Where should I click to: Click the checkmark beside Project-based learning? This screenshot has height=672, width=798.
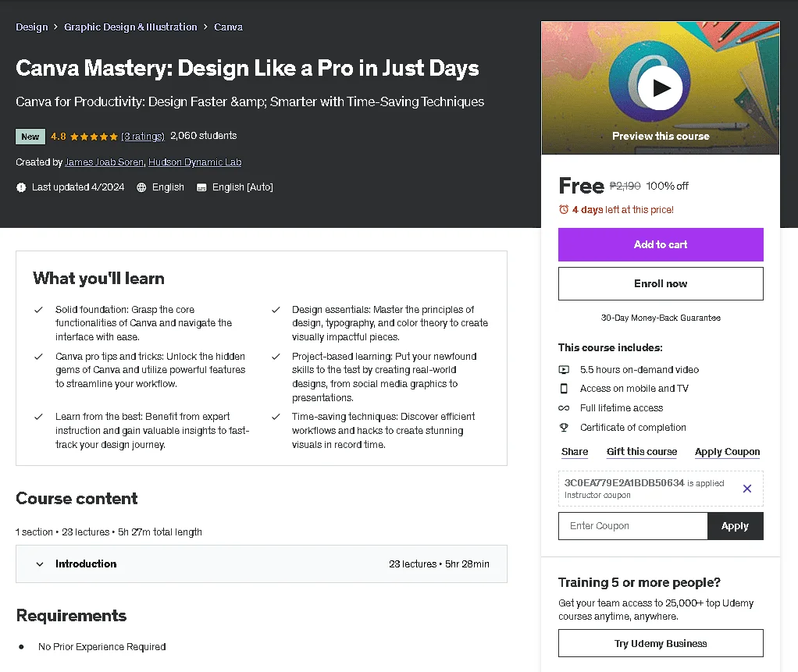276,357
